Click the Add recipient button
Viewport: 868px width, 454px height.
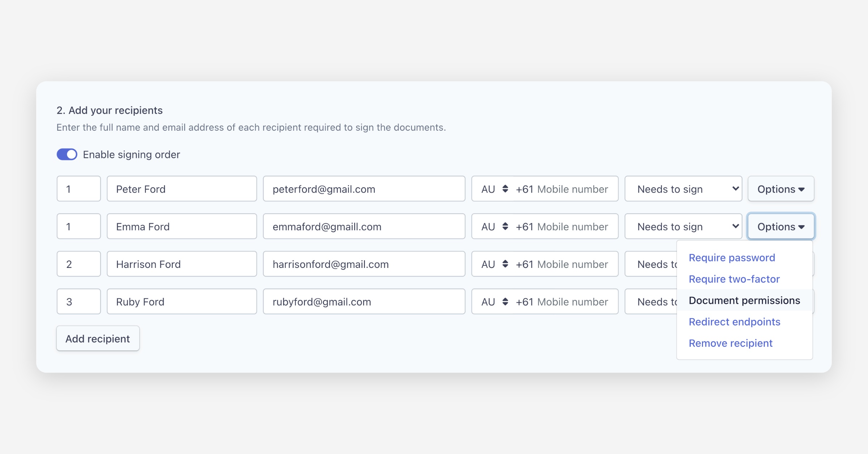tap(98, 339)
